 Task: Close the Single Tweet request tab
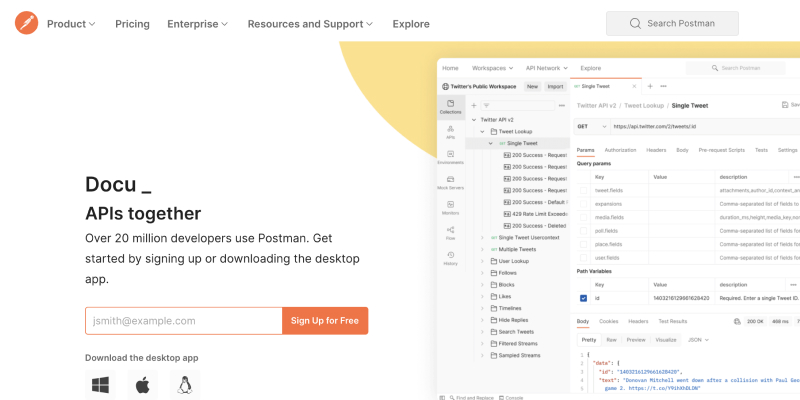634,86
